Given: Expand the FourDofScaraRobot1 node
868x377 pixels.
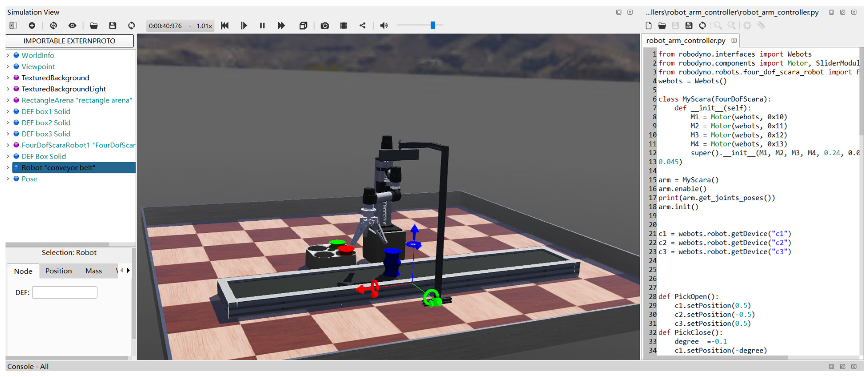Looking at the screenshot, I should pos(8,145).
